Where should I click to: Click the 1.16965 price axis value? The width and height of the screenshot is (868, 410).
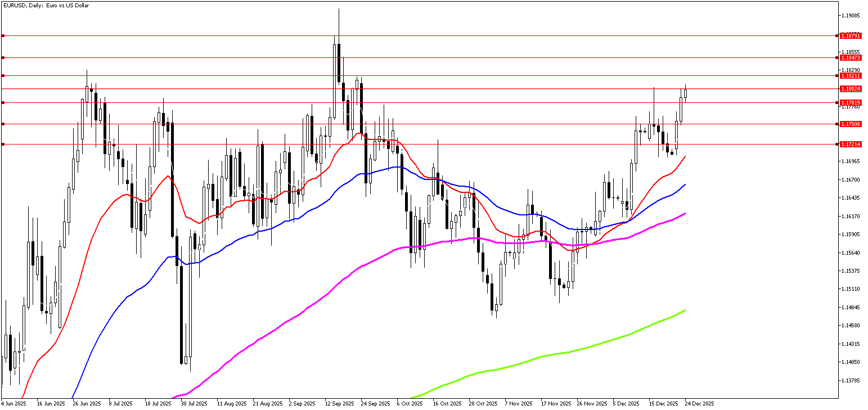click(851, 161)
